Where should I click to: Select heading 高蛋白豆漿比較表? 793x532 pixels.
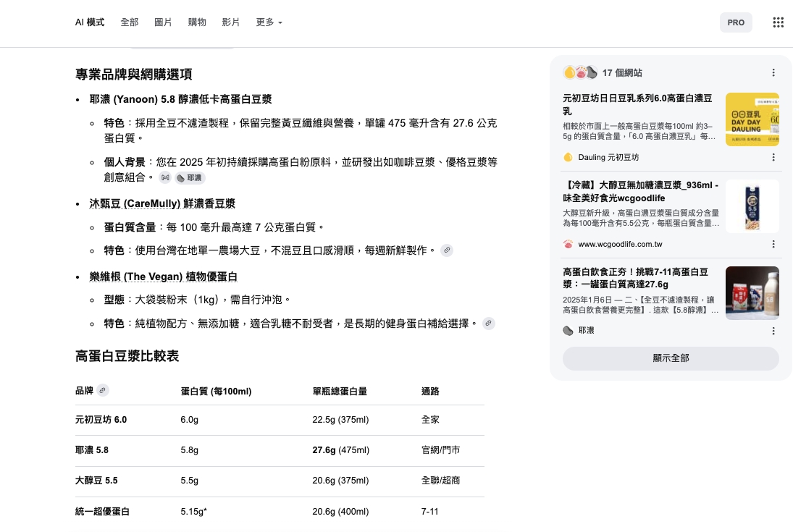(127, 356)
